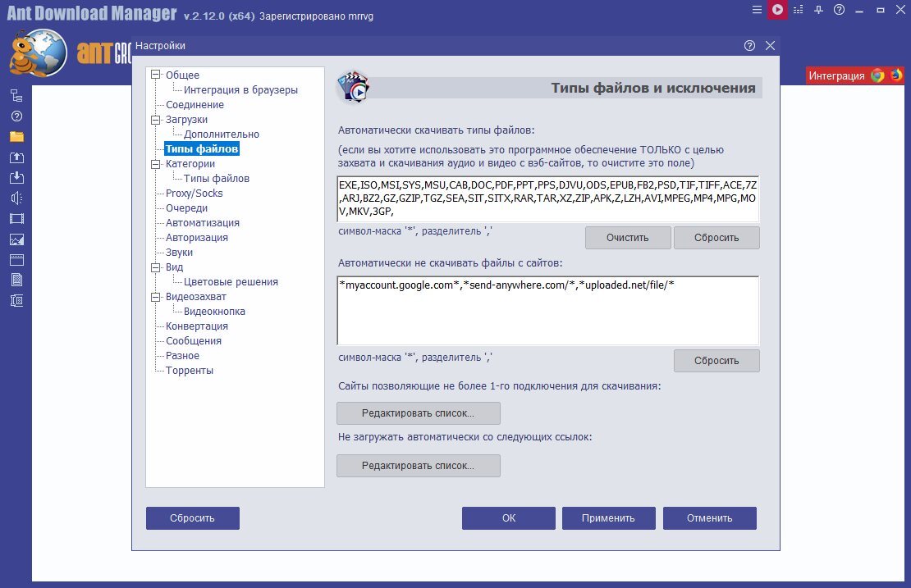
Task: Click the red video capture icon in title bar
Action: [x=777, y=10]
